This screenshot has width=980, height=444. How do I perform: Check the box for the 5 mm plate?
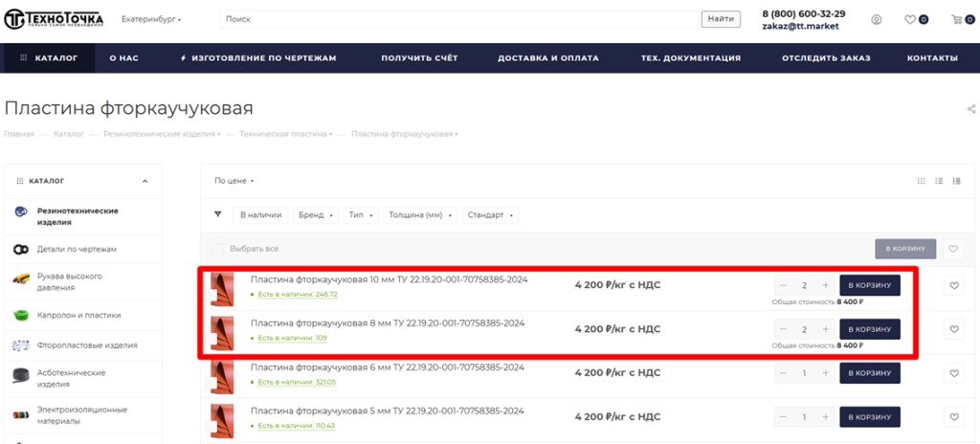click(x=211, y=428)
